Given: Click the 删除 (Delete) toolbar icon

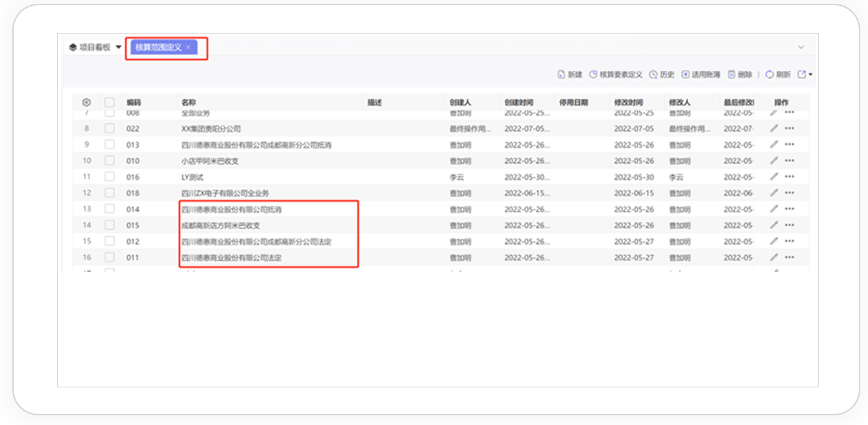Looking at the screenshot, I should [x=732, y=75].
